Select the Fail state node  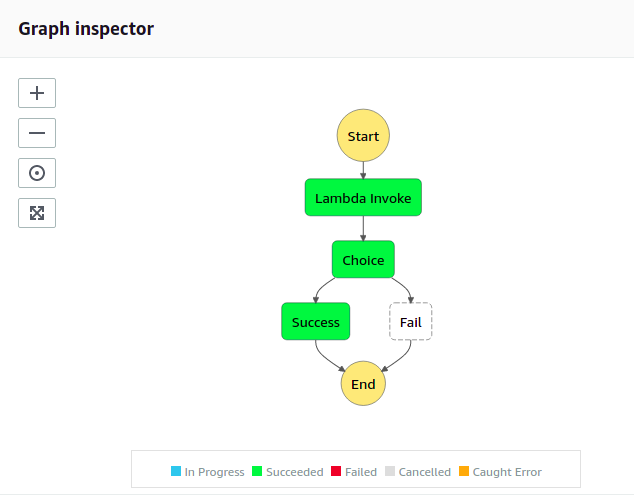pyautogui.click(x=411, y=322)
